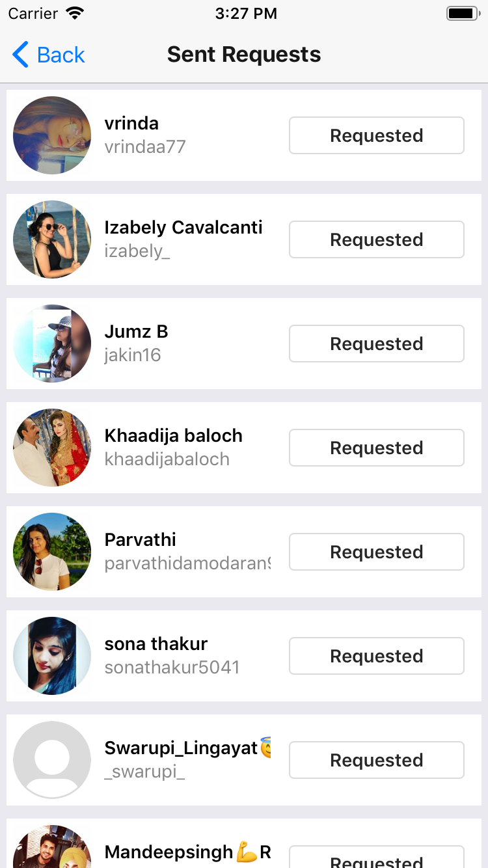Open Izabely Cavalcanti's profile picture
The height and width of the screenshot is (868, 488).
[x=52, y=239]
